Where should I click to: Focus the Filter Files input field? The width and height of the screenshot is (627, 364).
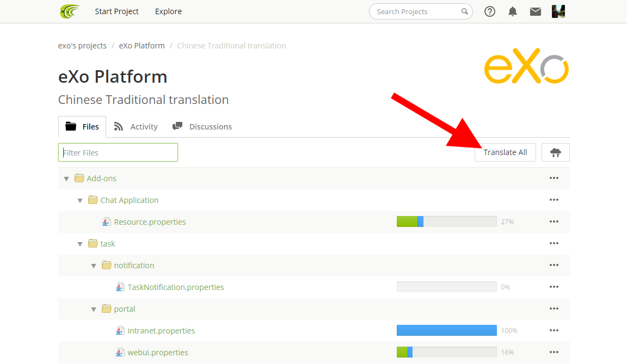118,153
